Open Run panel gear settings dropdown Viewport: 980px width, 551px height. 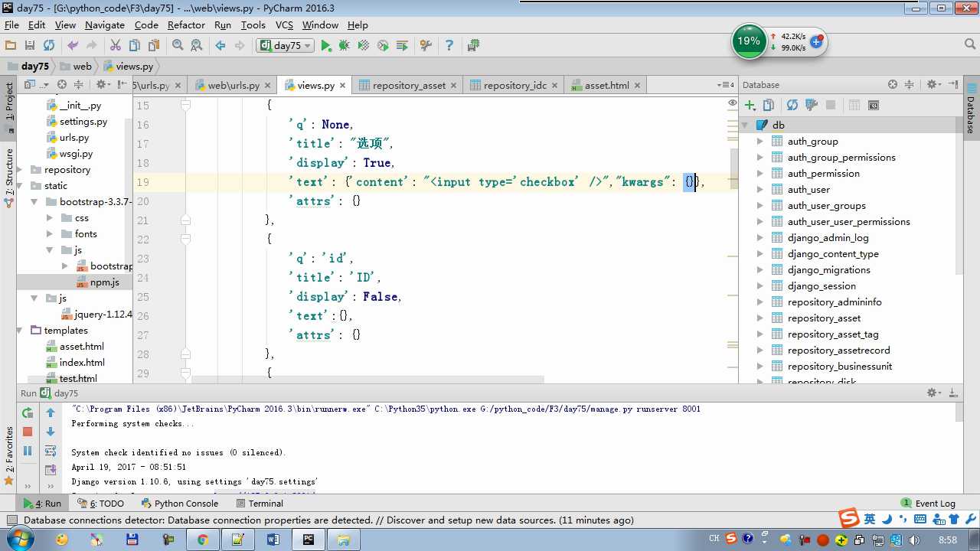[934, 393]
